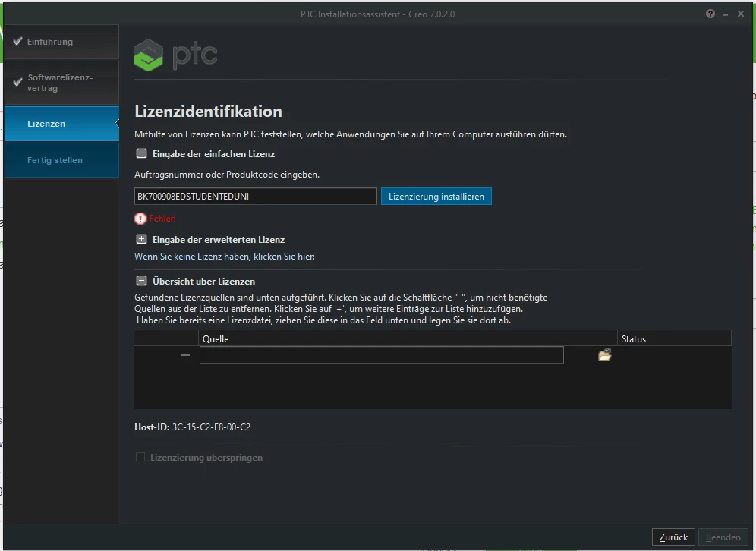The image size is (756, 551).
Task: Go to Softwarelizenzvertrag step
Action: [x=61, y=83]
